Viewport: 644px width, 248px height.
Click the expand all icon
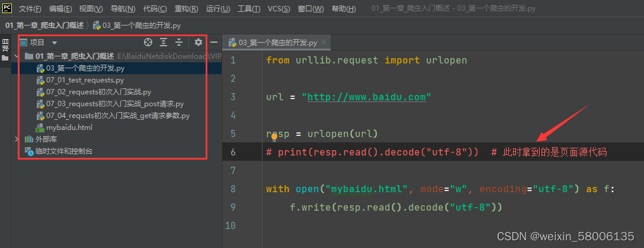(x=164, y=42)
